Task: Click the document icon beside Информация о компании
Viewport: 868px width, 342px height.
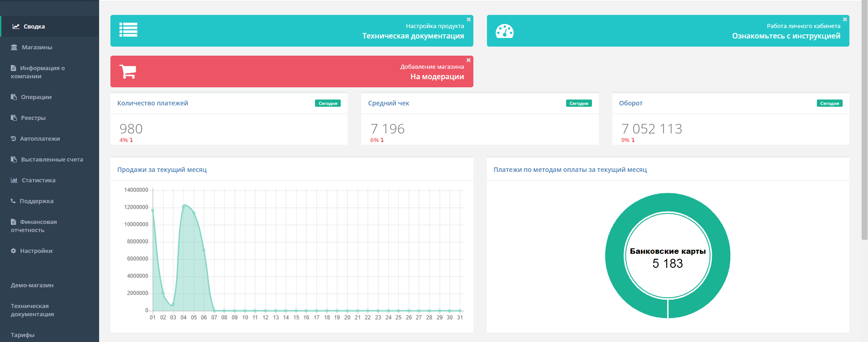Action: (14, 68)
